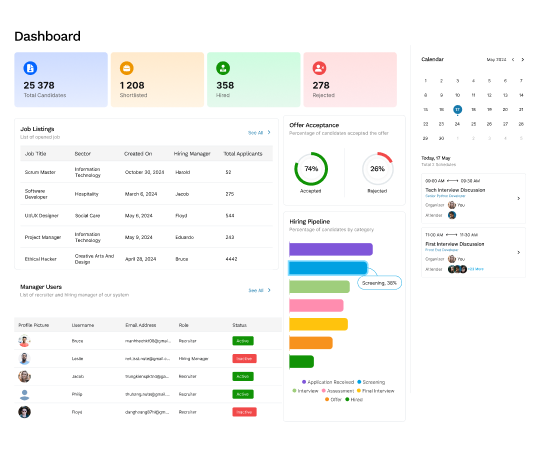Toggle Final Interview legend item

click(375, 391)
